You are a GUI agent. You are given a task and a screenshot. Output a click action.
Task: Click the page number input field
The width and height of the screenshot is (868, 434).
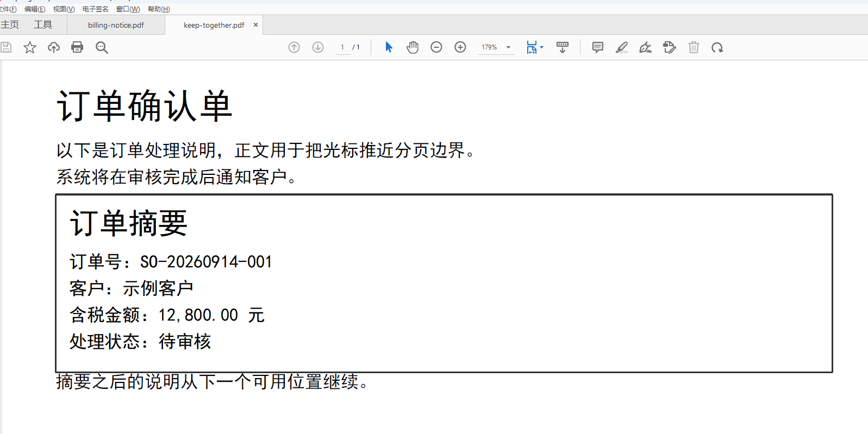pyautogui.click(x=342, y=47)
